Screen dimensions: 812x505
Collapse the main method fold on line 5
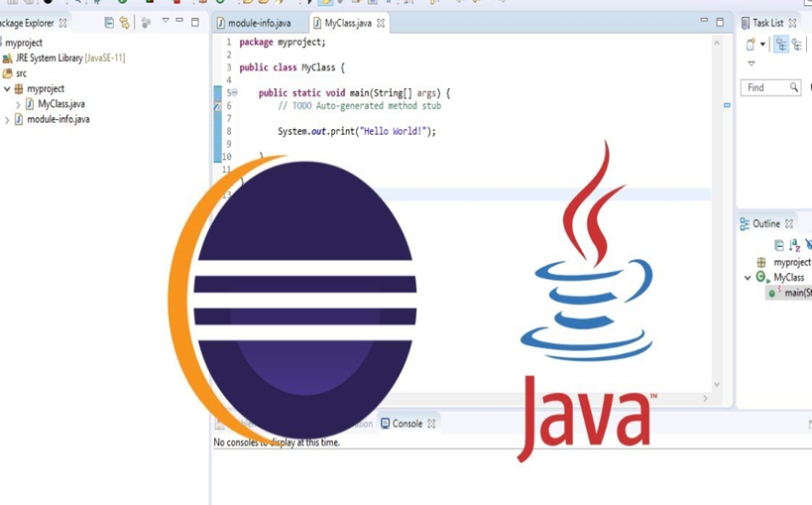235,93
